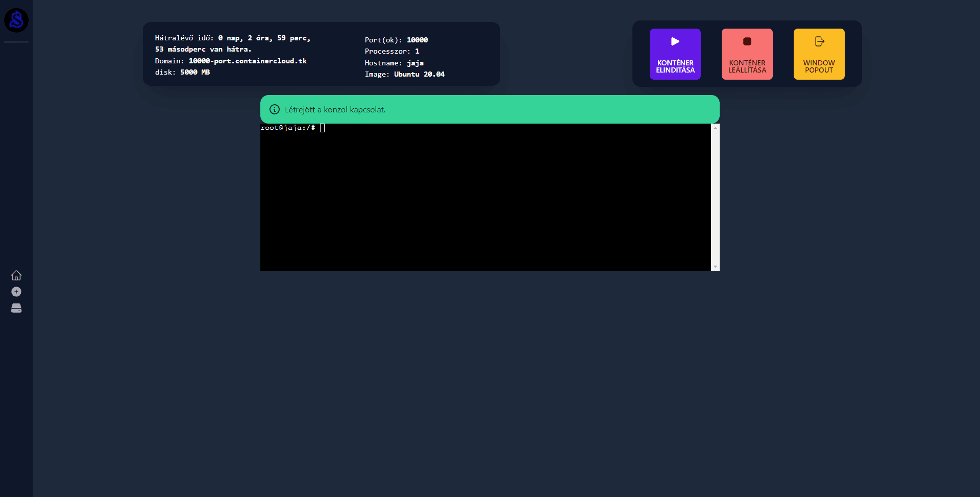Click the root@jaja terminal prompt
The width and height of the screenshot is (980, 497).
pos(287,128)
